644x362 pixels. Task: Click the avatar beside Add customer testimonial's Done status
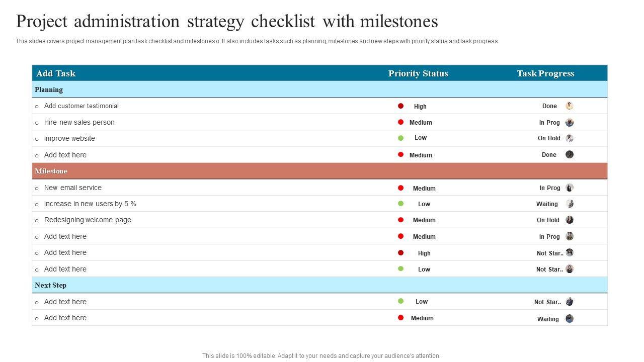569,106
